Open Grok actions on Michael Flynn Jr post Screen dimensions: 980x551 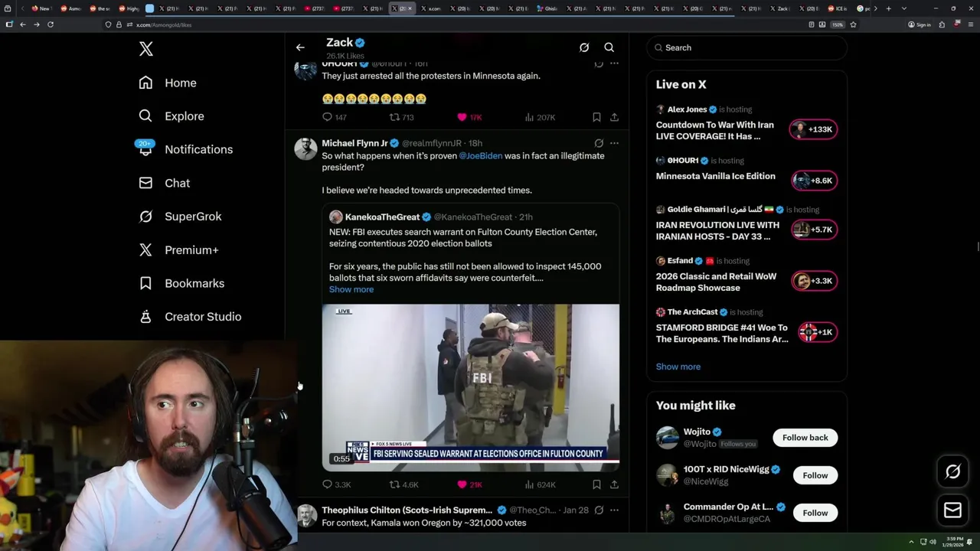point(599,143)
